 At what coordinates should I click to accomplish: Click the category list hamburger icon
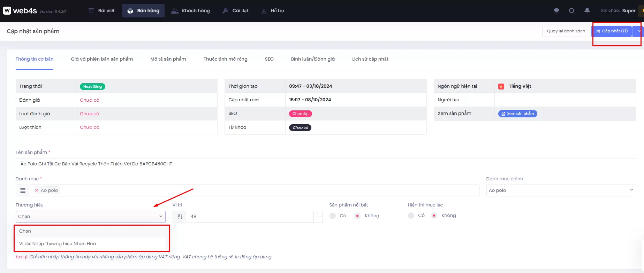[23, 190]
